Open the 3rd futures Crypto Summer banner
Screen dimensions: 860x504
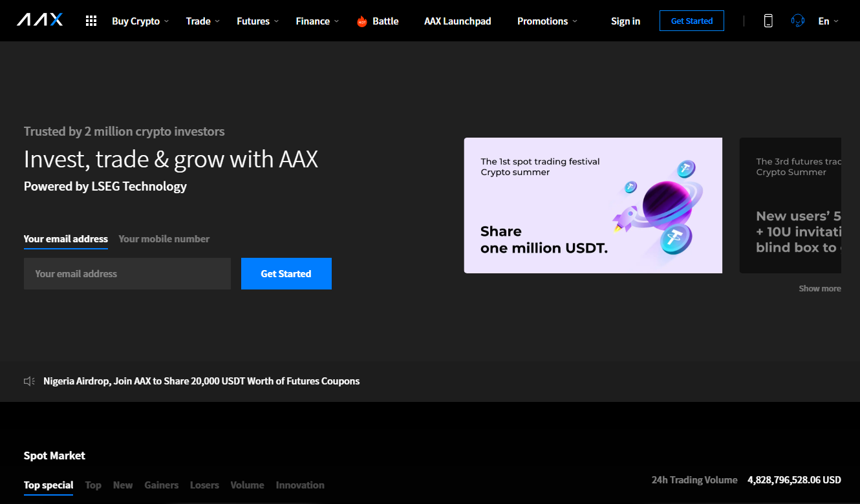click(790, 205)
